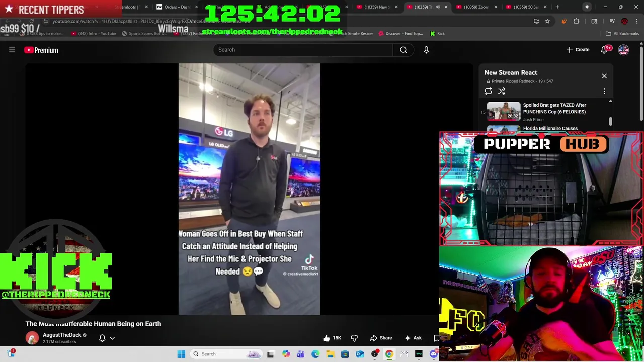Image resolution: width=644 pixels, height=362 pixels.
Task: Open the Kick bookmark
Action: (437, 33)
